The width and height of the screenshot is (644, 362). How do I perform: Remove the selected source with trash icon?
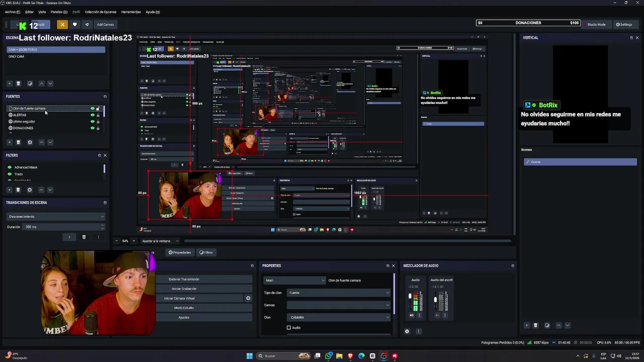click(x=18, y=142)
